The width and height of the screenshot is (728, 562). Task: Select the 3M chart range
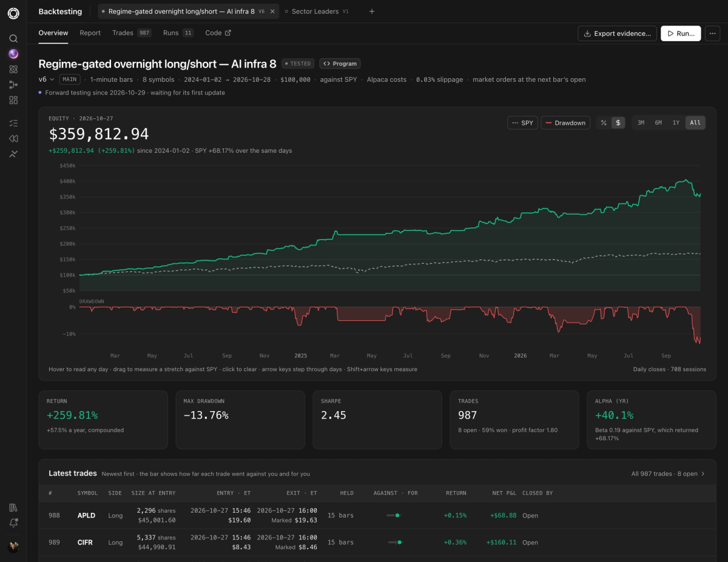coord(641,122)
